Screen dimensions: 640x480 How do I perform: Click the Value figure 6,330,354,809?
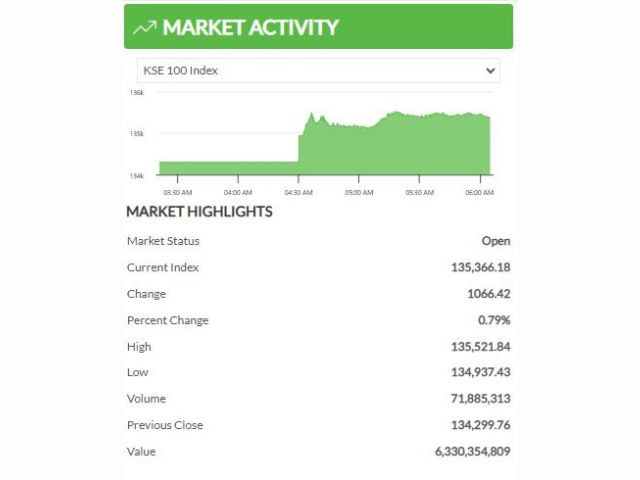click(472, 452)
